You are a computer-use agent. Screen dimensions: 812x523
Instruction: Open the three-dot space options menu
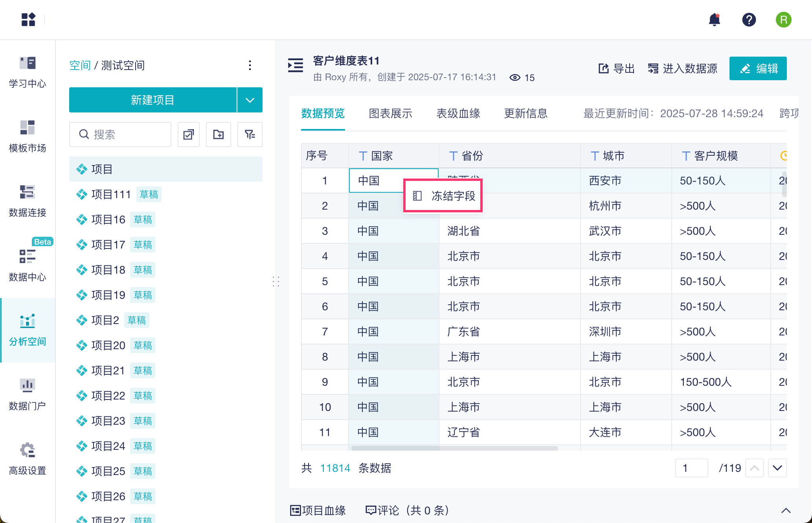(250, 65)
